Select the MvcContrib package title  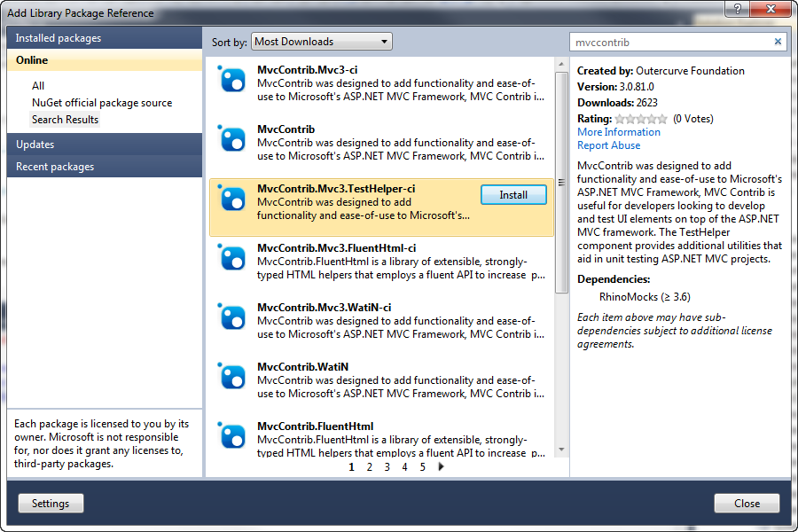(x=286, y=129)
